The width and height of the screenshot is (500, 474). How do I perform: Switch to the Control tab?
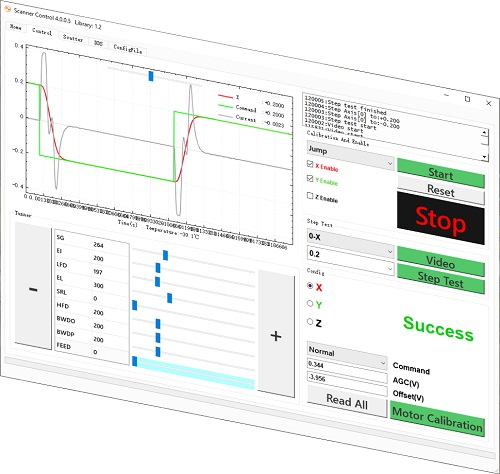pyautogui.click(x=42, y=32)
